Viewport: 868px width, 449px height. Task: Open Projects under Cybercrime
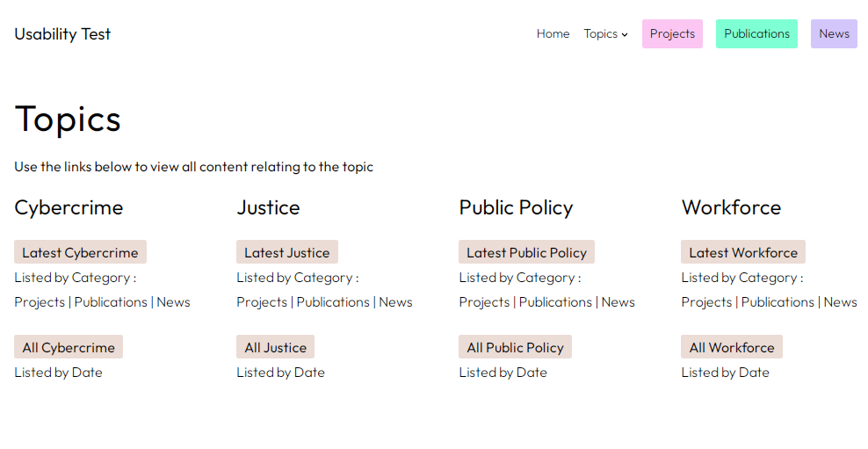click(x=40, y=302)
